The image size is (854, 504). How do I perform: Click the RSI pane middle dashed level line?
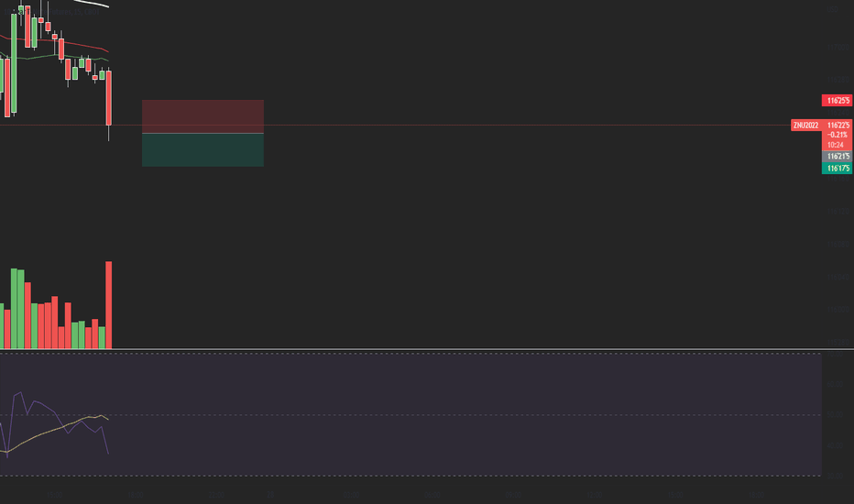click(x=411, y=415)
